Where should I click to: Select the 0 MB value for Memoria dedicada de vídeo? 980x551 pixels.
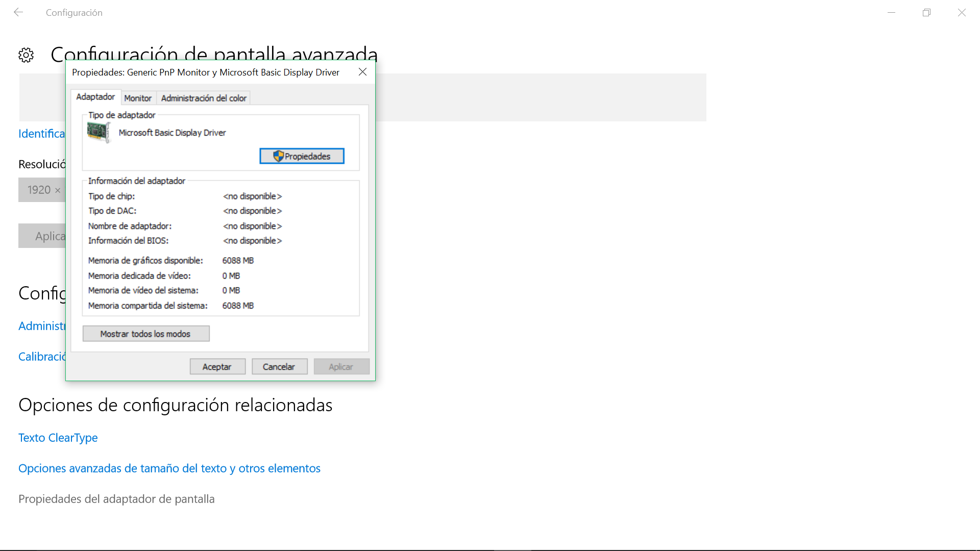click(231, 275)
